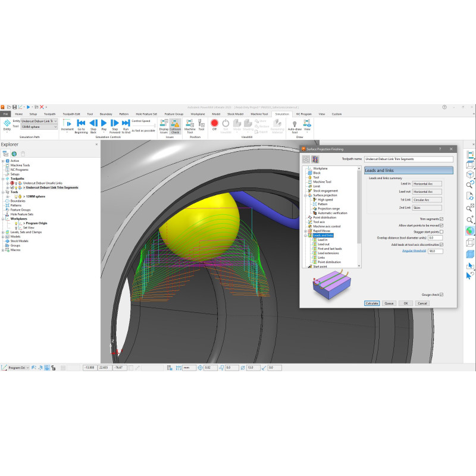The image size is (476, 476).
Task: Uncheck the Trim segments checkbox
Action: click(441, 219)
